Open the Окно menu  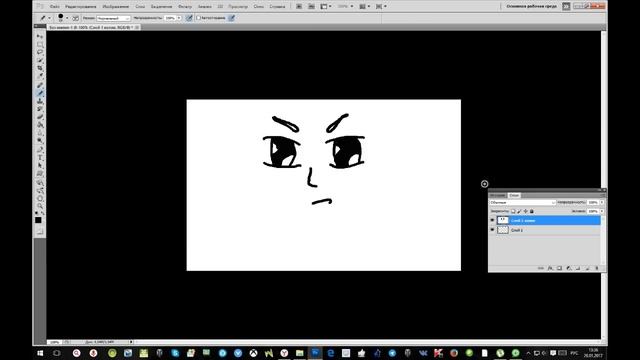[259, 7]
